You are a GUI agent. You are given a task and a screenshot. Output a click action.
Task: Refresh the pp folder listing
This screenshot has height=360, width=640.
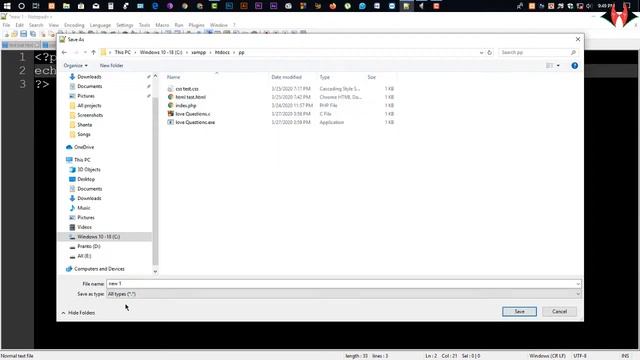489,52
